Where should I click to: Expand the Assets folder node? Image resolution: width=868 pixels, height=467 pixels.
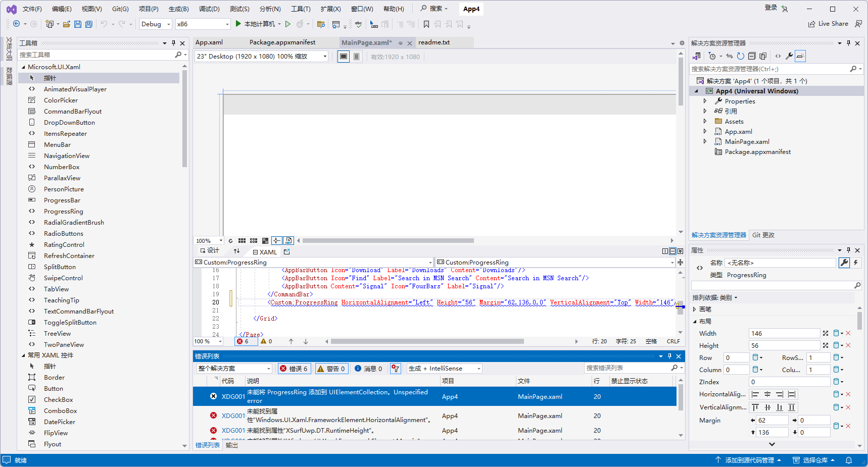tap(705, 121)
